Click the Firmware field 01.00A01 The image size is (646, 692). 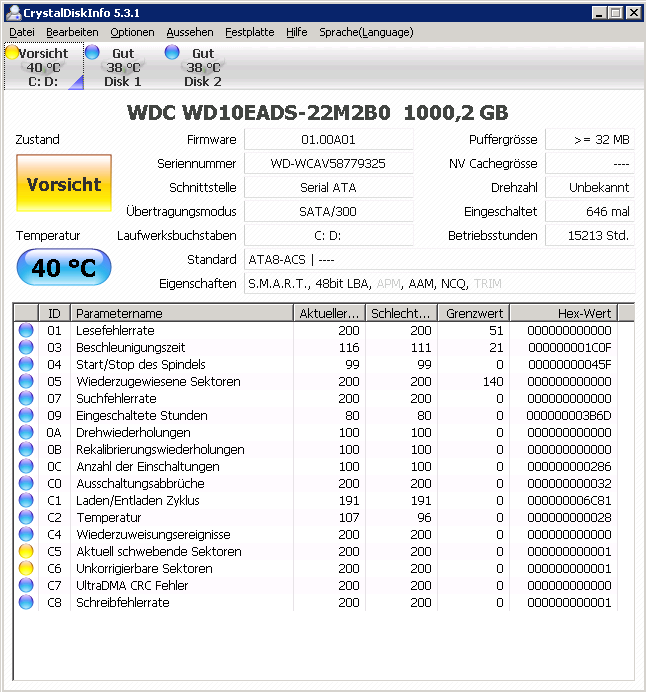pyautogui.click(x=329, y=139)
